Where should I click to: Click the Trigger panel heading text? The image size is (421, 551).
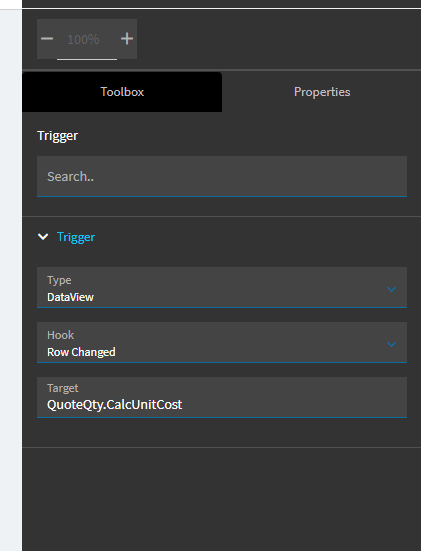pos(58,136)
